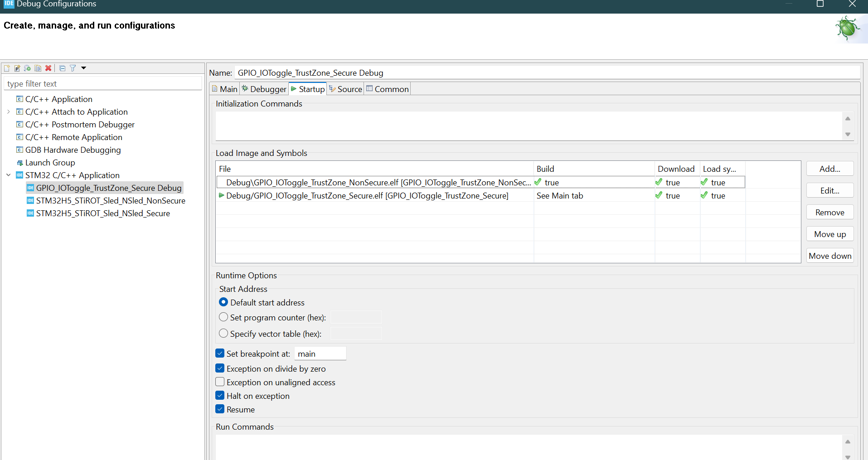Select Set program counter radio button
This screenshot has height=460, width=868.
click(223, 317)
